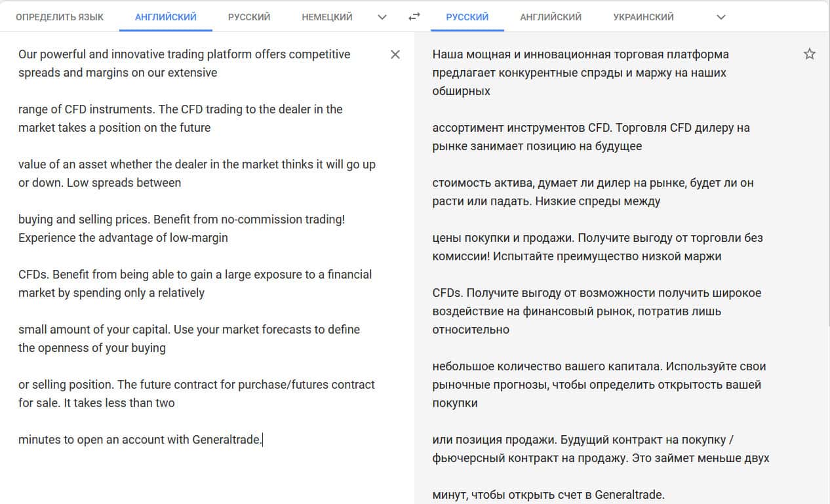Click translation line "CFDs. Получите выгоду"
Viewport: 830px width, 504px height.
click(x=596, y=311)
